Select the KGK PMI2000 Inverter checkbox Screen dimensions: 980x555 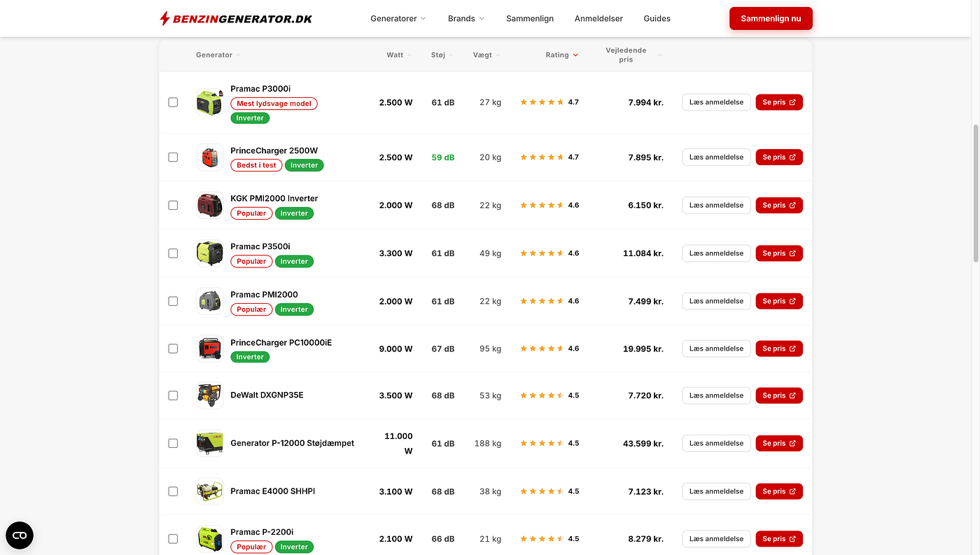pos(173,205)
